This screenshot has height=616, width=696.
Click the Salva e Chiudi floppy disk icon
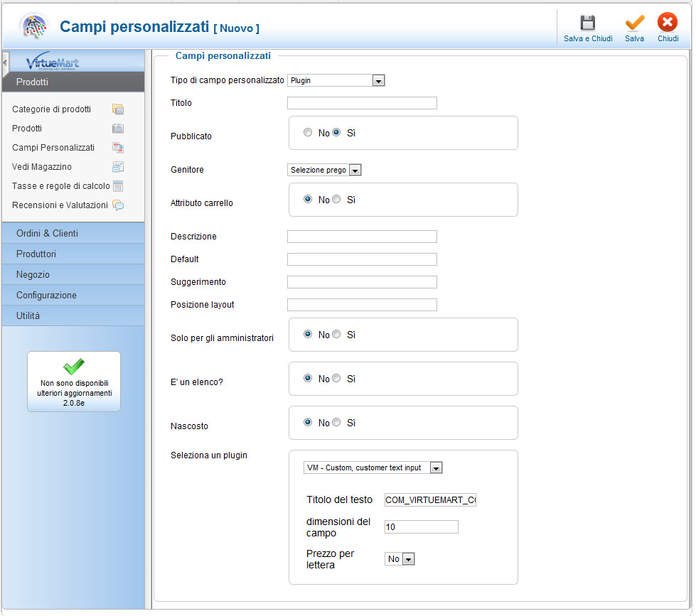click(x=587, y=23)
